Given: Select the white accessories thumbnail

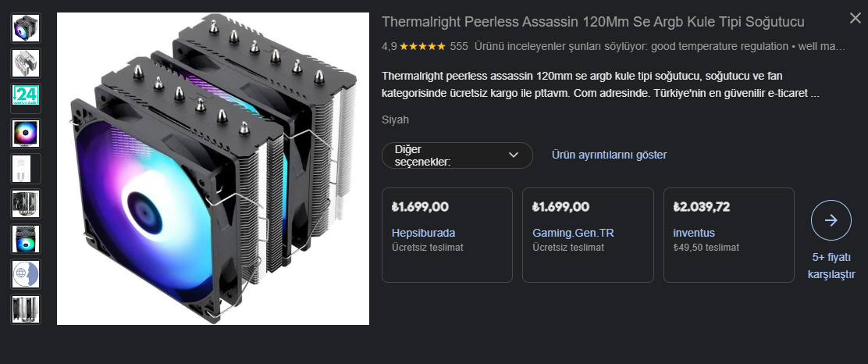Looking at the screenshot, I should [x=26, y=168].
